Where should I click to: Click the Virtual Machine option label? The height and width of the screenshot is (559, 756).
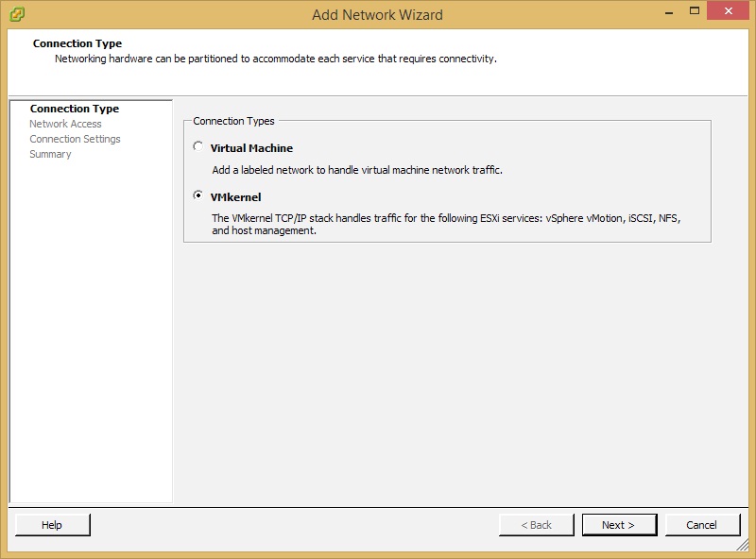click(x=251, y=148)
